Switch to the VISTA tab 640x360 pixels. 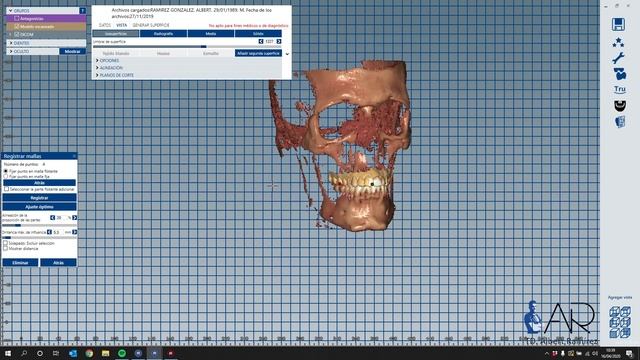[122, 25]
